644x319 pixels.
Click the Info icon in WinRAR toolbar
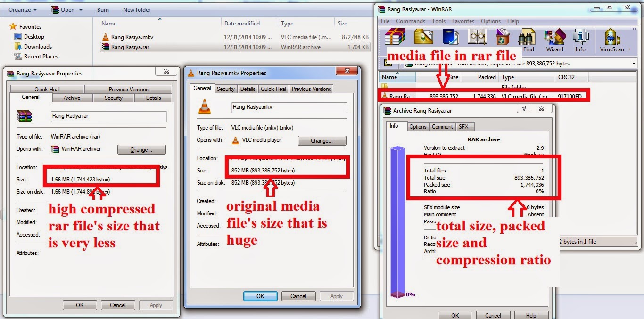click(580, 40)
